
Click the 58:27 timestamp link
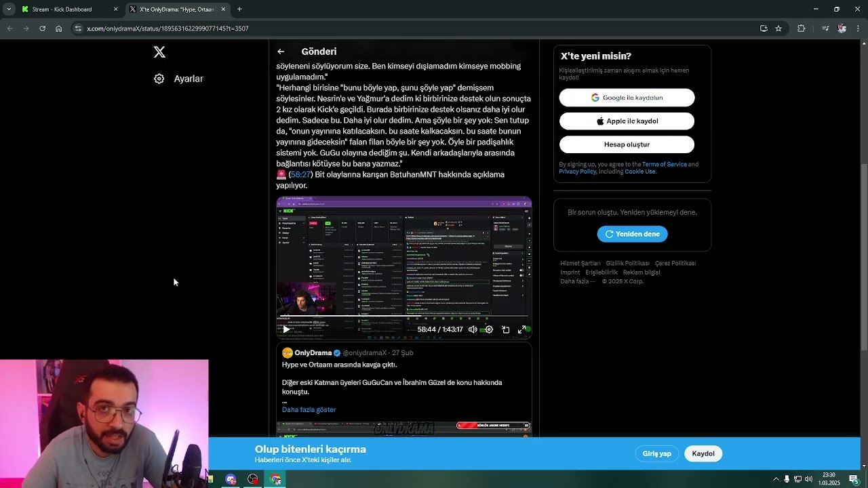pos(301,175)
